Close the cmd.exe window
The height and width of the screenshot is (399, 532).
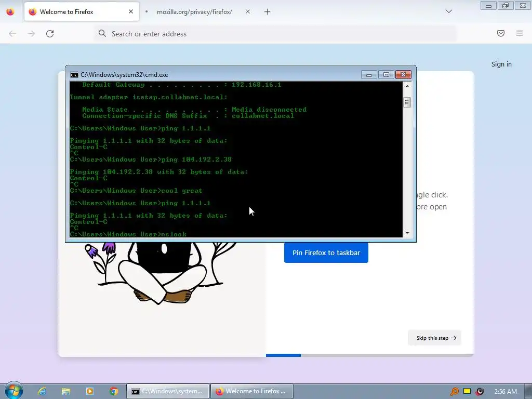403,75
